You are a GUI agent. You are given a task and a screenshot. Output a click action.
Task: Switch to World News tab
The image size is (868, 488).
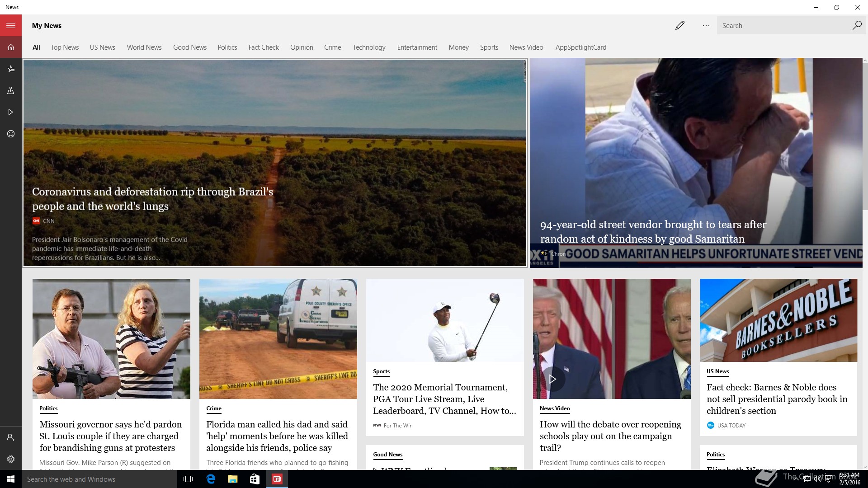click(144, 47)
